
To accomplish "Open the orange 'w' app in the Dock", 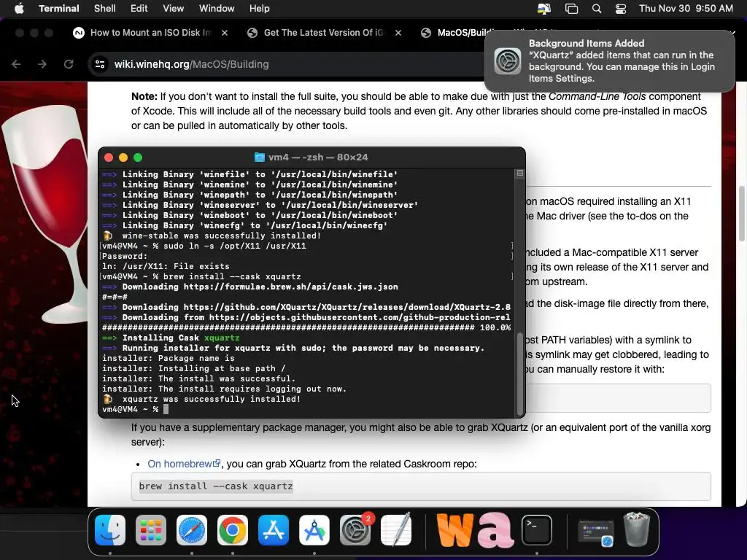I will click(x=455, y=530).
